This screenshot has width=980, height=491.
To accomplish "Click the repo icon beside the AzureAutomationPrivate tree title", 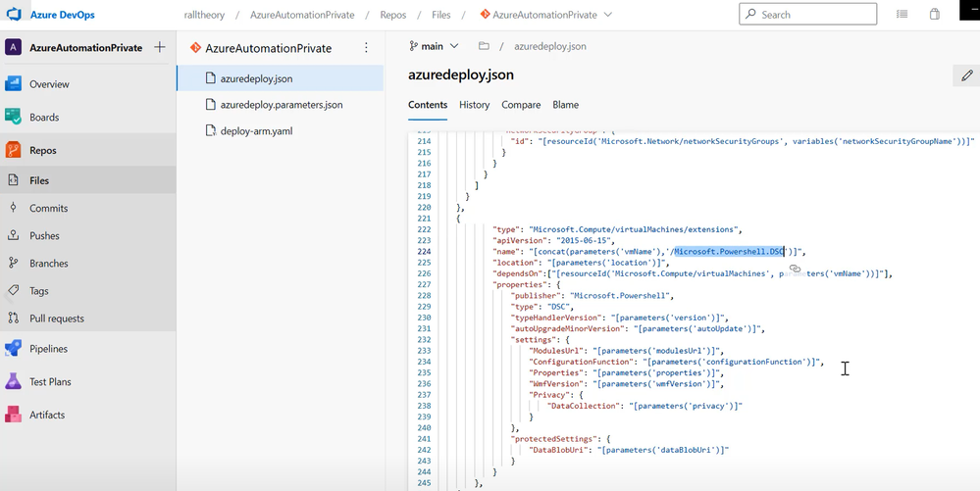I will (195, 47).
